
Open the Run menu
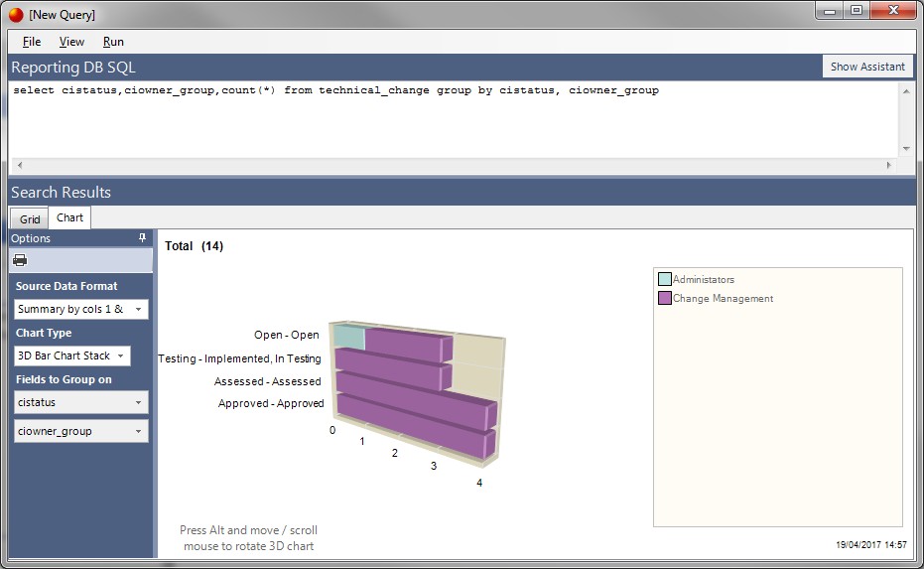113,42
